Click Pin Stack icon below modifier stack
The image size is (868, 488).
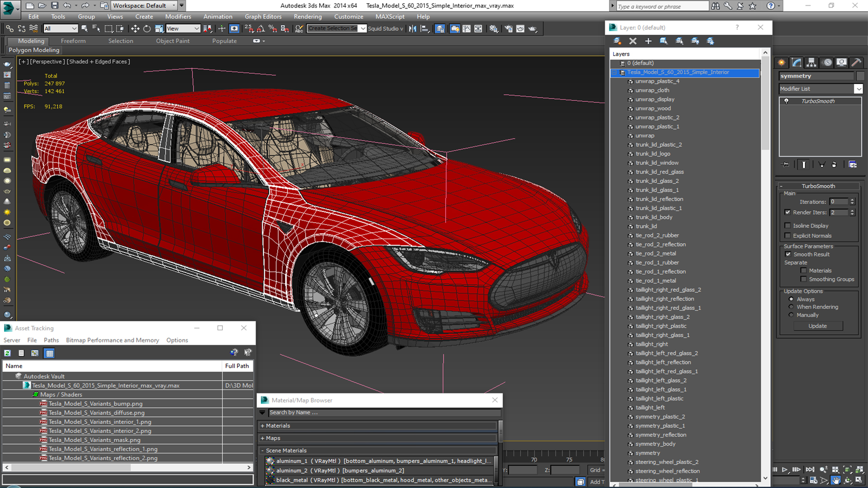[786, 164]
